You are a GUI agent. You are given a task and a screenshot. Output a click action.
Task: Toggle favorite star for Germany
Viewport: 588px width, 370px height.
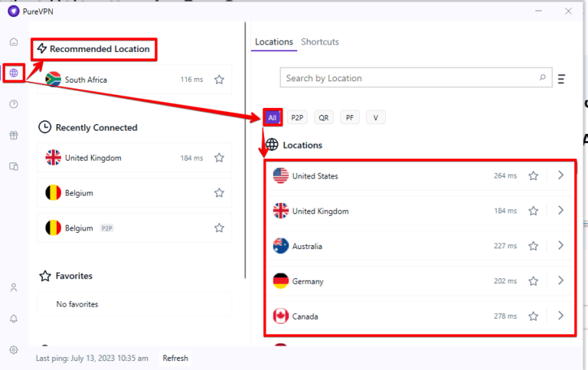[x=533, y=281]
